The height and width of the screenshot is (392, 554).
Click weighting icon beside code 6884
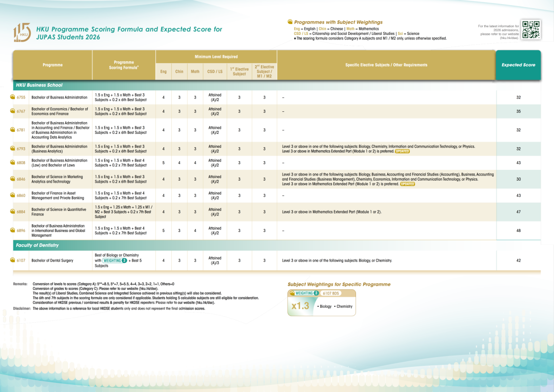(x=13, y=212)
